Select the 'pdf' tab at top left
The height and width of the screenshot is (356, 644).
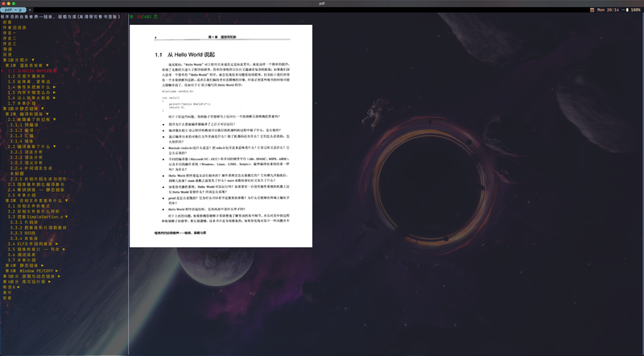tap(13, 10)
